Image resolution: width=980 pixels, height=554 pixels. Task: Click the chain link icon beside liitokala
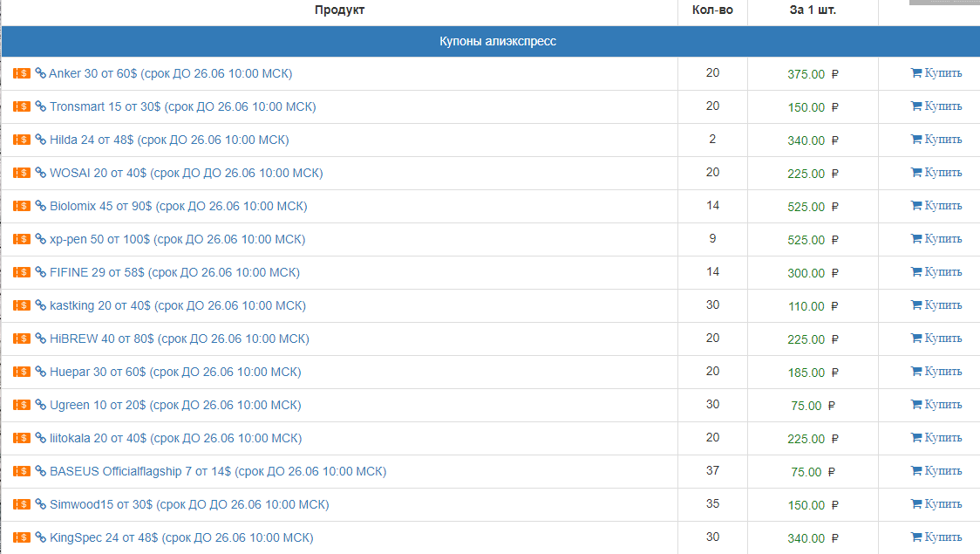pyautogui.click(x=41, y=438)
